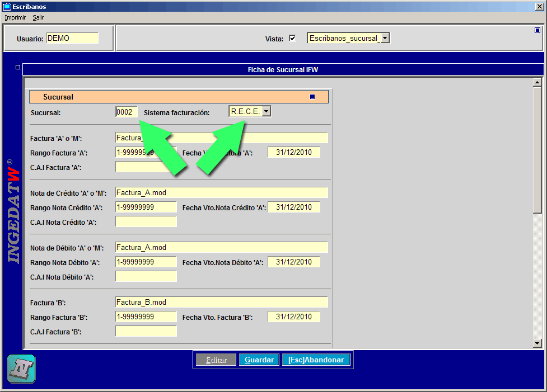The width and height of the screenshot is (547, 392).
Task: Open the Escribanos_sucursal_ view dropdown
Action: click(385, 38)
